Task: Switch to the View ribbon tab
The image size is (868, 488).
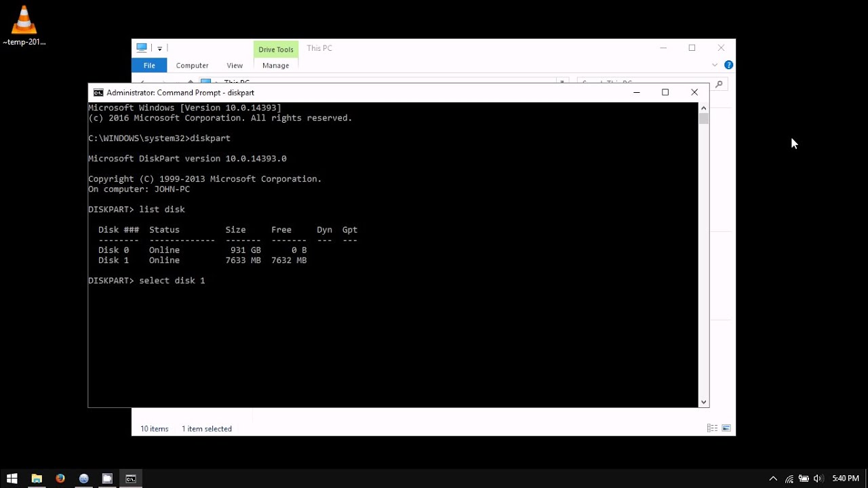Action: (x=235, y=65)
